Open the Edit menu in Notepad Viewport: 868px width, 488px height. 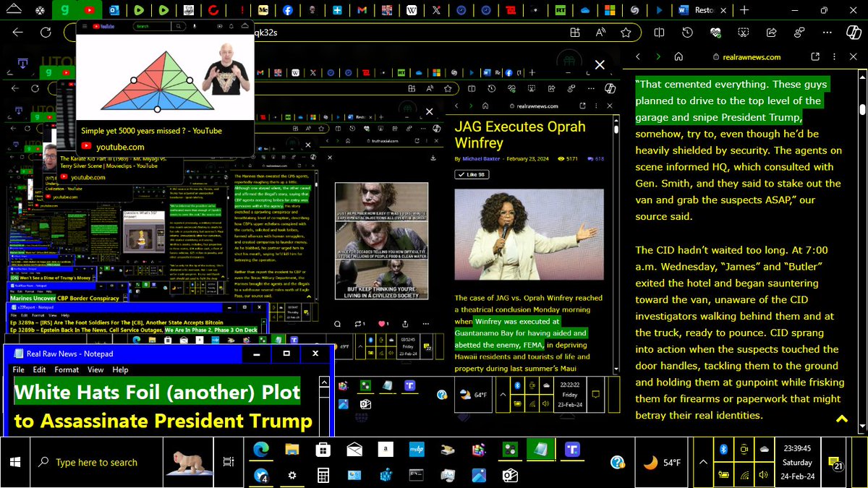point(39,369)
